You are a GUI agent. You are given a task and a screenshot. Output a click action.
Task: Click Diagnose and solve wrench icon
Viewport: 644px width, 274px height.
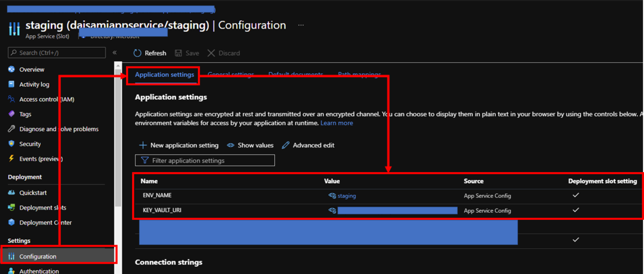click(x=11, y=129)
